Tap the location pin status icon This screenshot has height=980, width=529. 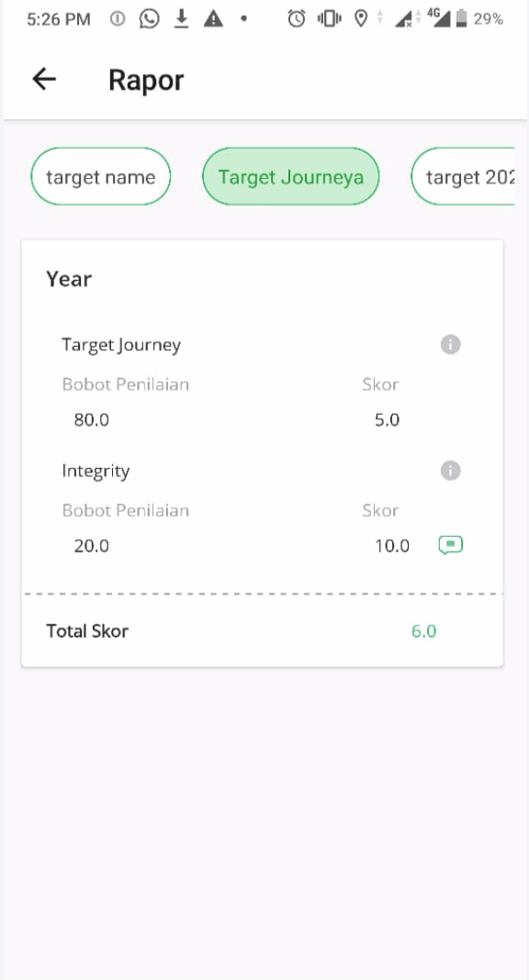pos(360,18)
